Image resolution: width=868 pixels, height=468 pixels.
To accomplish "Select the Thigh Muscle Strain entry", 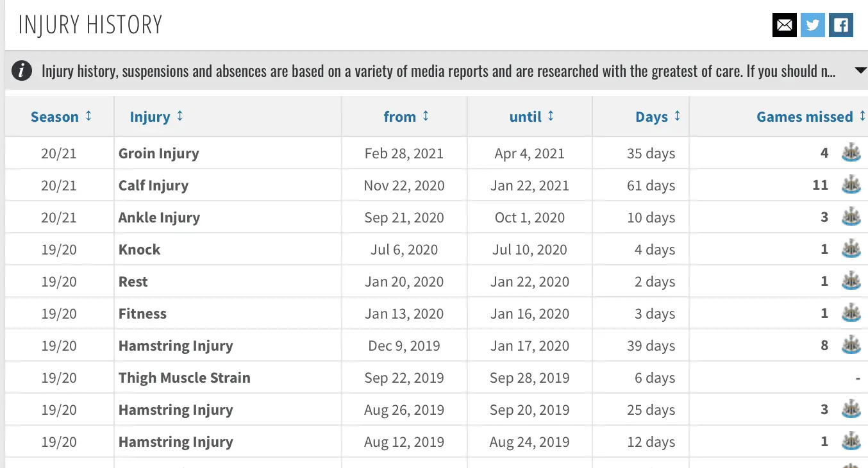I will [184, 378].
